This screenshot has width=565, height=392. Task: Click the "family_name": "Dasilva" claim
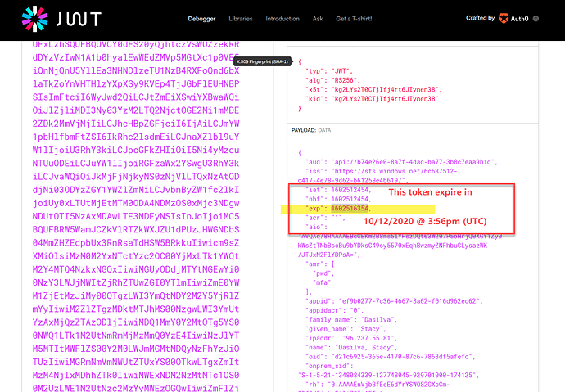351,320
